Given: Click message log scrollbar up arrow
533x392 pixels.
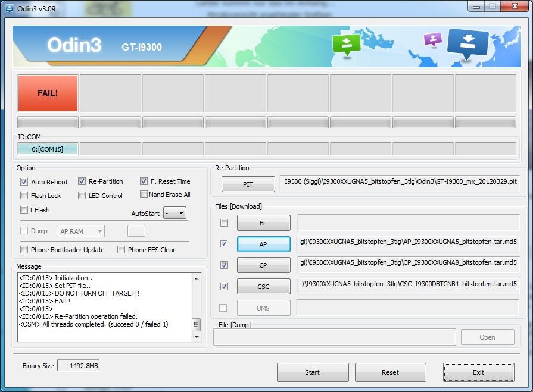Looking at the screenshot, I should point(197,278).
